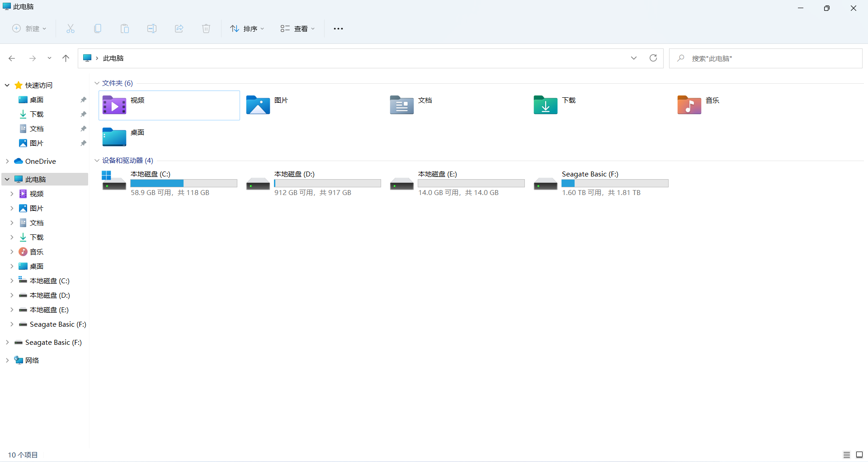Click the Refresh button beside address bar
The image size is (868, 462).
point(653,58)
